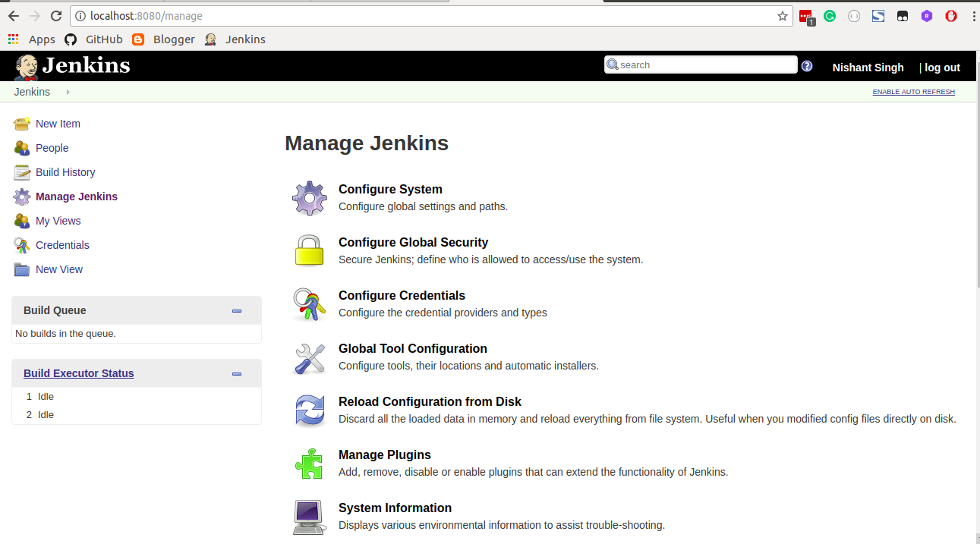Screen dimensions: 980x544
Task: Open Configure System via gear icon
Action: 309,197
